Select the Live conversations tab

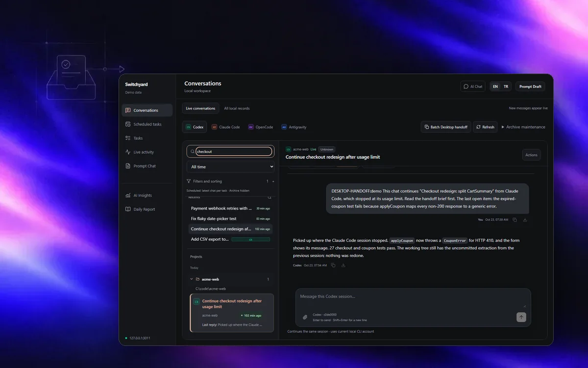200,108
